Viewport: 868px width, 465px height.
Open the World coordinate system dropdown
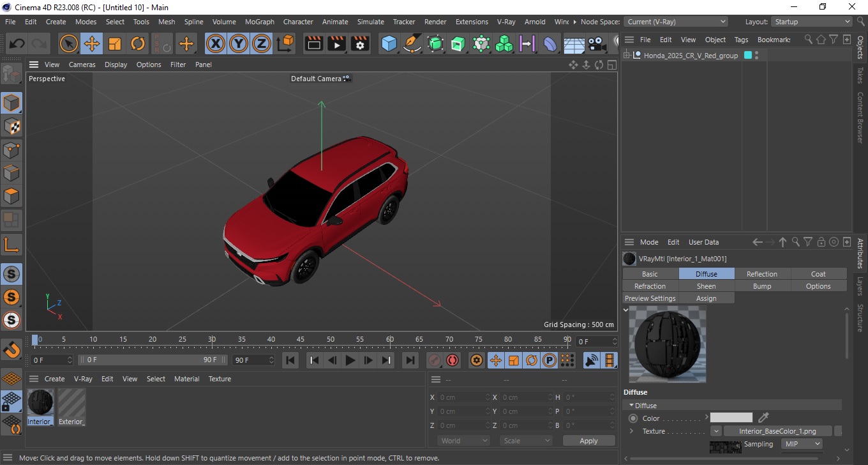pos(463,441)
